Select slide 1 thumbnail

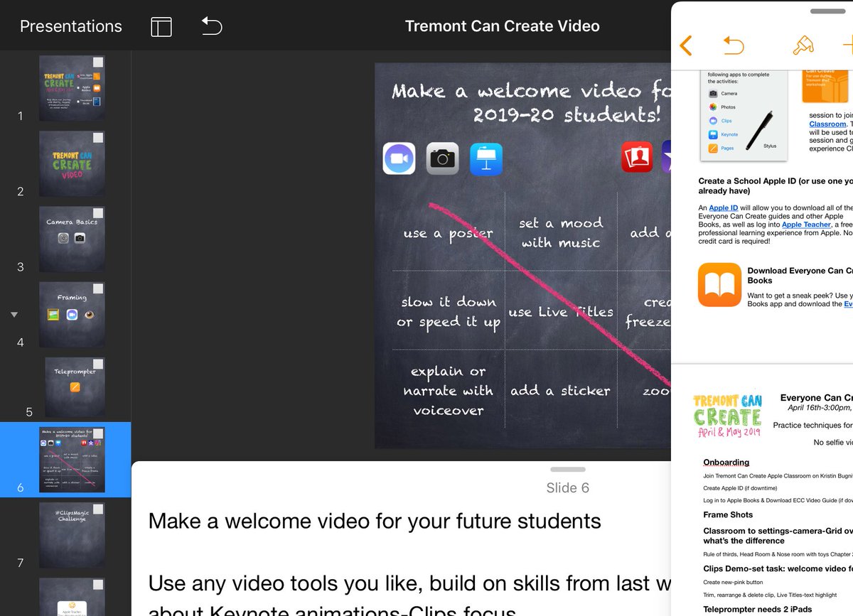click(72, 88)
